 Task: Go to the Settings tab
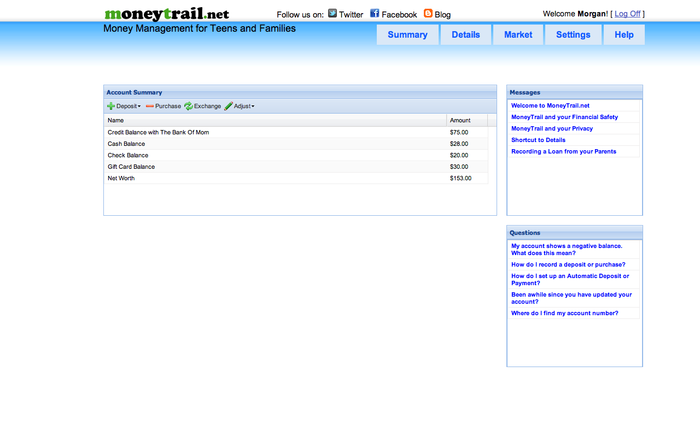coord(573,35)
